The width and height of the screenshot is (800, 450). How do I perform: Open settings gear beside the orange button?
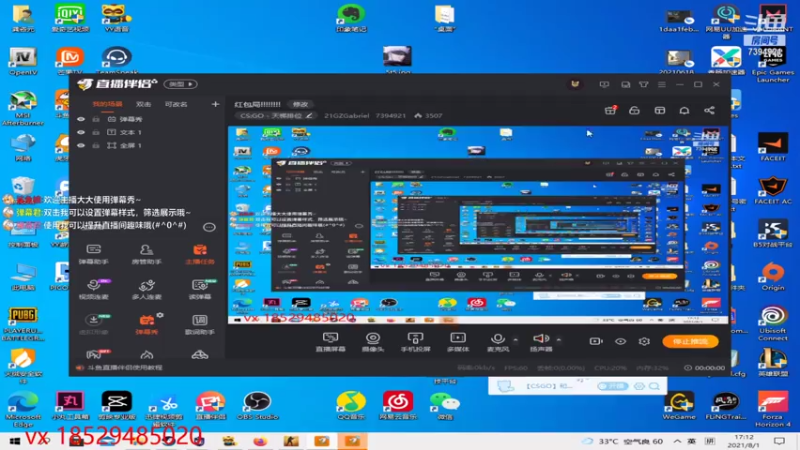644,341
